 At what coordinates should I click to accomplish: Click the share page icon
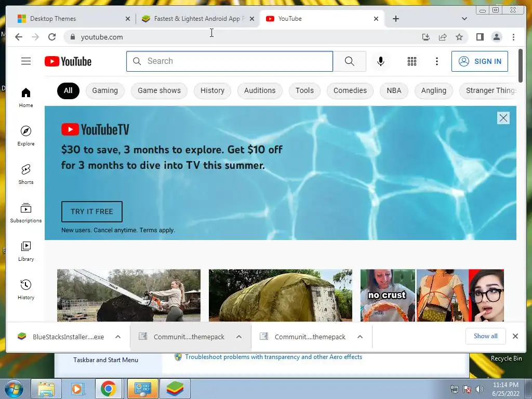point(443,37)
